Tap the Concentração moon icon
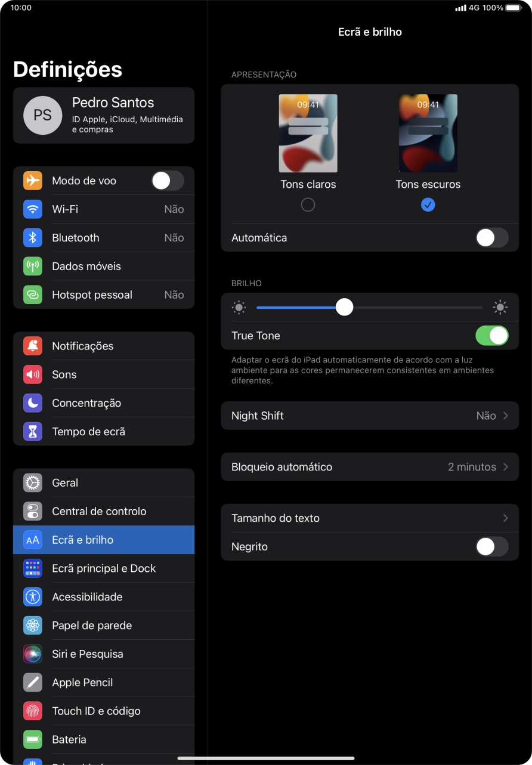Viewport: 532px width, 765px height. [x=33, y=404]
